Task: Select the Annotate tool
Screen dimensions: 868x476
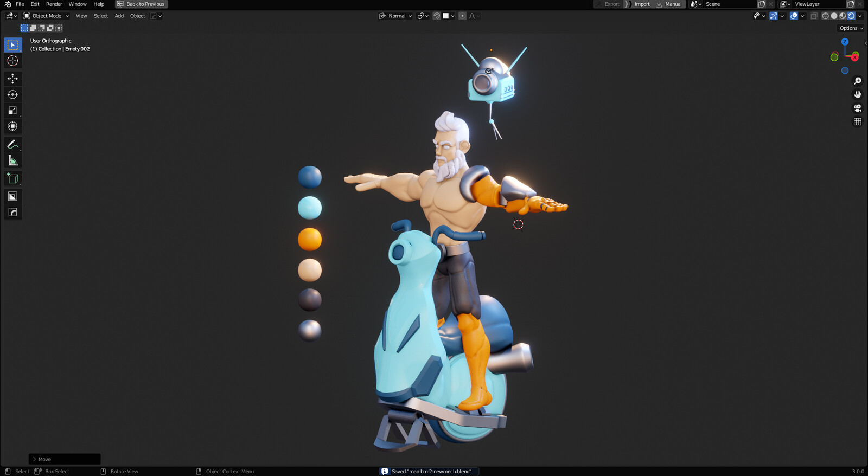Action: click(12, 144)
